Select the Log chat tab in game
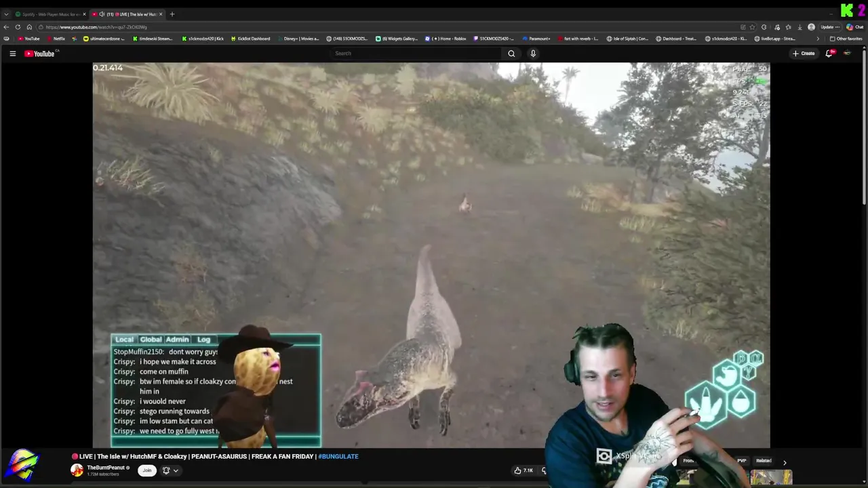This screenshot has height=488, width=868. [x=203, y=340]
